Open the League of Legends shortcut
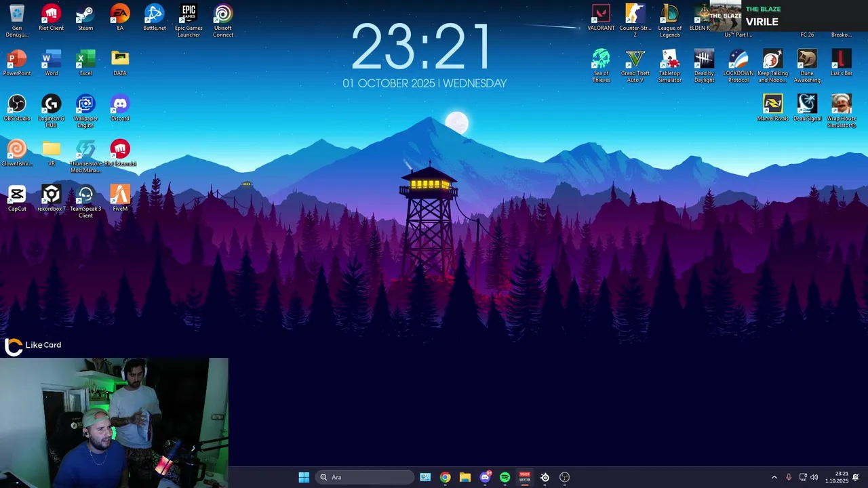Image resolution: width=868 pixels, height=488 pixels. 670,21
